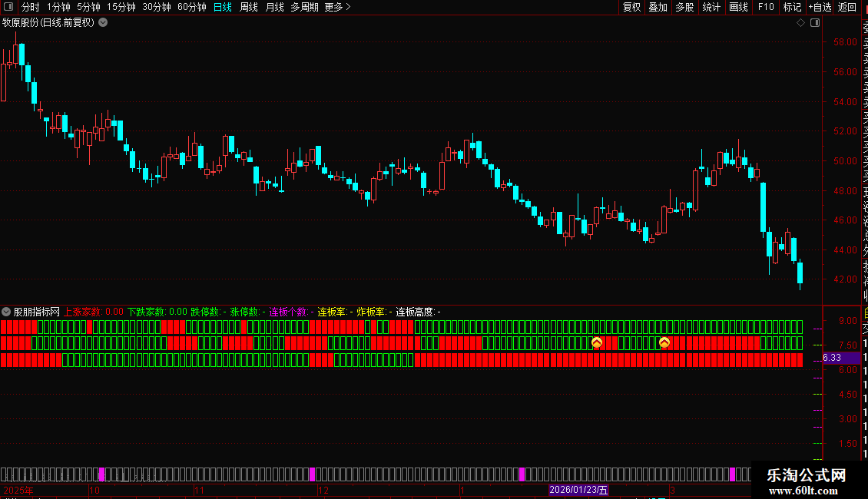Click the 涨停数 label
Screen dimensions: 868x499
(x=245, y=312)
